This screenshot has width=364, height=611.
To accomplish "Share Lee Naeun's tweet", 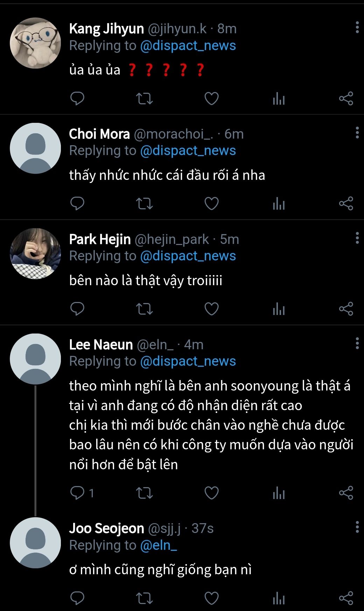I will click(346, 493).
